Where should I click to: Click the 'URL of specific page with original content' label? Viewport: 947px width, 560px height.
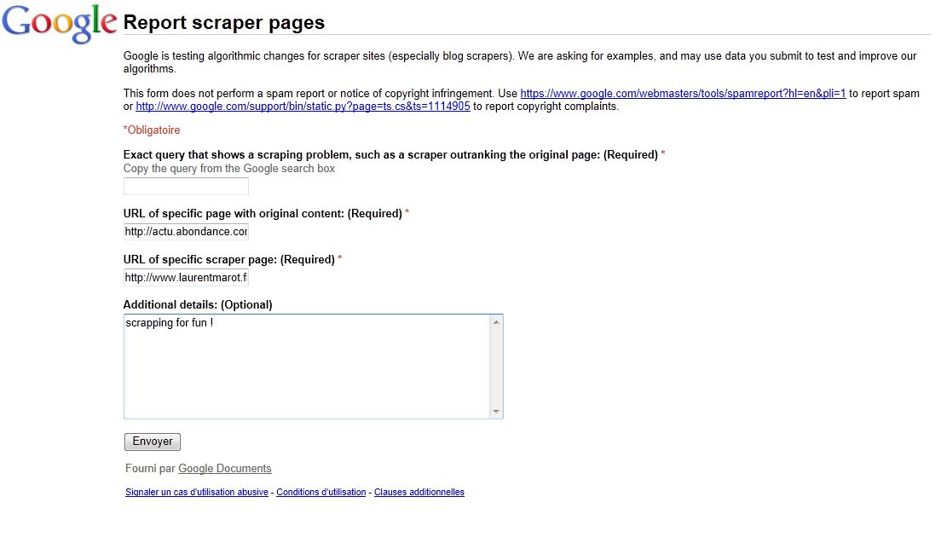click(263, 213)
